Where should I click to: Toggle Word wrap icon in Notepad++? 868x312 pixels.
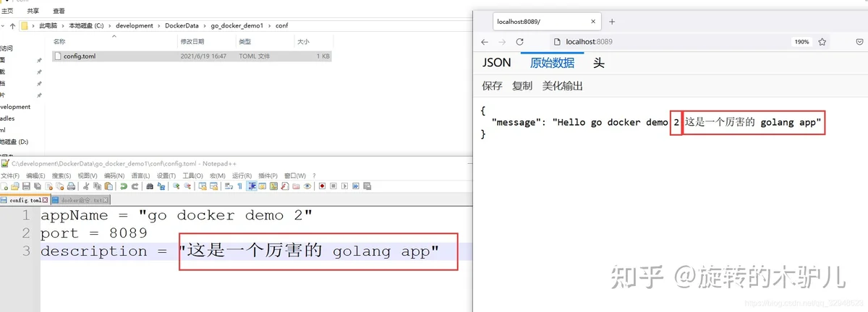point(229,186)
